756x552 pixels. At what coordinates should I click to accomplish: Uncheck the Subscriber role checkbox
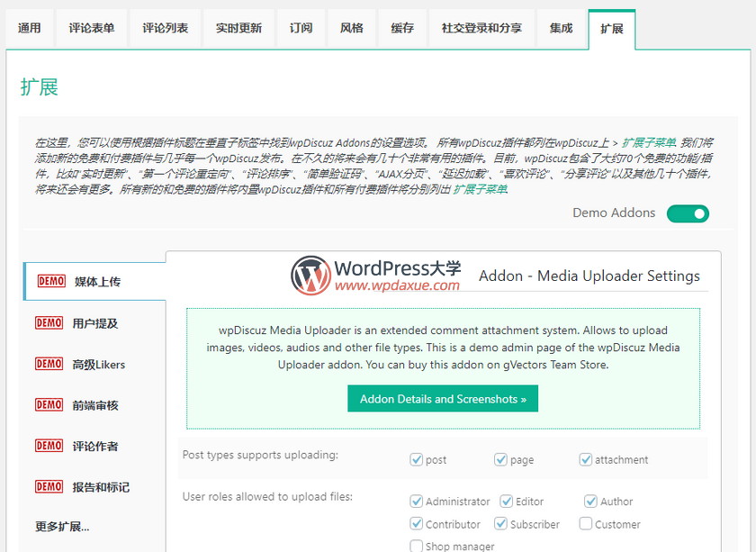click(500, 523)
